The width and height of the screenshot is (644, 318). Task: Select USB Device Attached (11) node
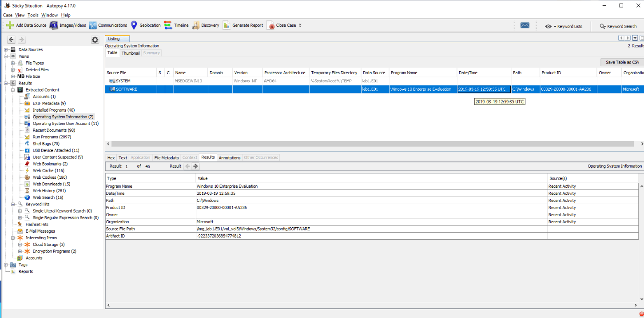tap(56, 150)
